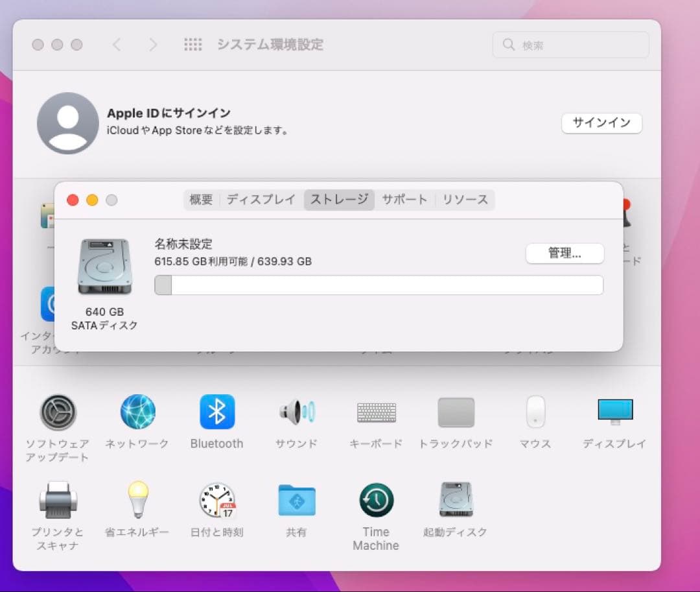
Task: Open the リソース tab
Action: tap(465, 200)
